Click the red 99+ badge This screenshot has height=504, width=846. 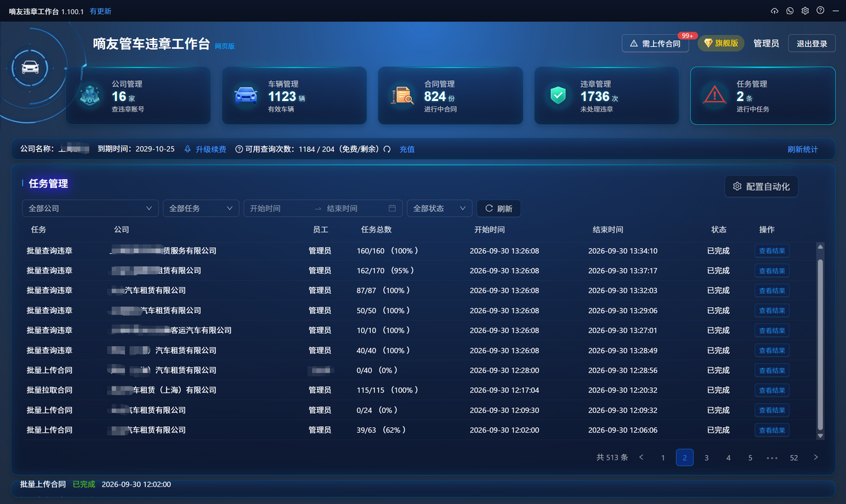click(x=687, y=36)
